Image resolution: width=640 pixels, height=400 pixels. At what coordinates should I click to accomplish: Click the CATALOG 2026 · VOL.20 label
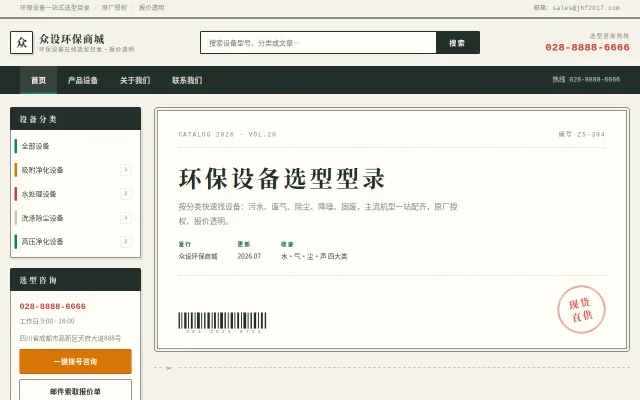coord(227,134)
